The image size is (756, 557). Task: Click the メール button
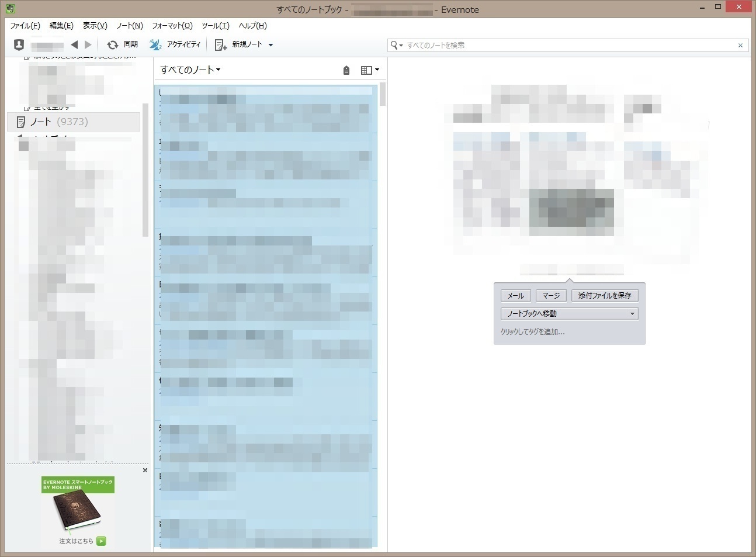click(516, 296)
